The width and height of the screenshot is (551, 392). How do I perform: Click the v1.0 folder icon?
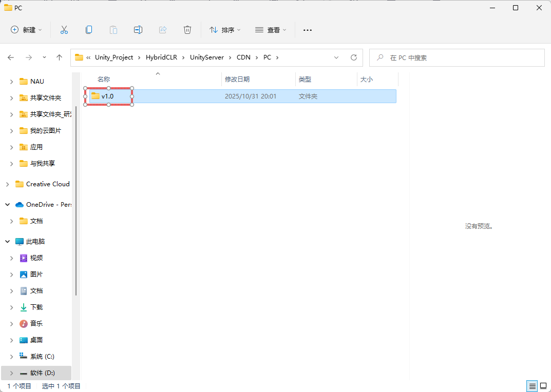click(95, 96)
